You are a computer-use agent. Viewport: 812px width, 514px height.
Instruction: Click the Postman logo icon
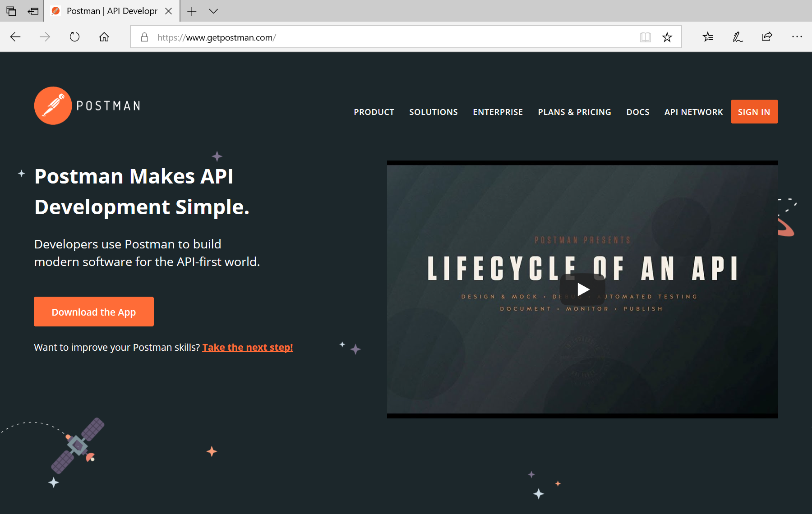coord(53,106)
